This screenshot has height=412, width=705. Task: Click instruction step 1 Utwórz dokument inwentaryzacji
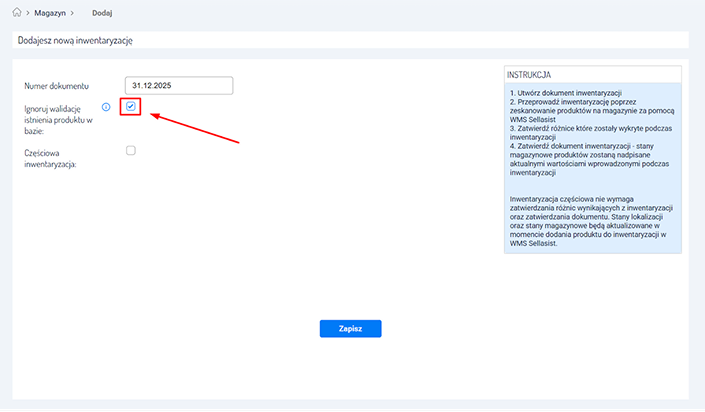pyautogui.click(x=565, y=92)
